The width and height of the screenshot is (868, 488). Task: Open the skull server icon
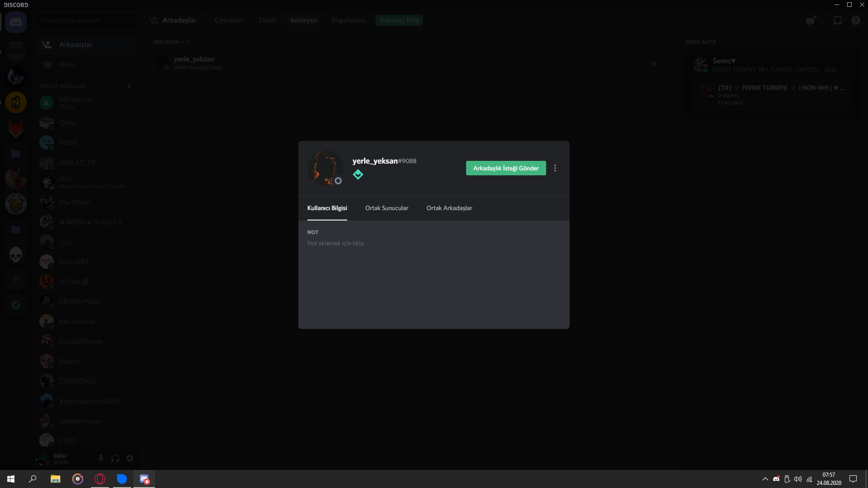pos(16,254)
